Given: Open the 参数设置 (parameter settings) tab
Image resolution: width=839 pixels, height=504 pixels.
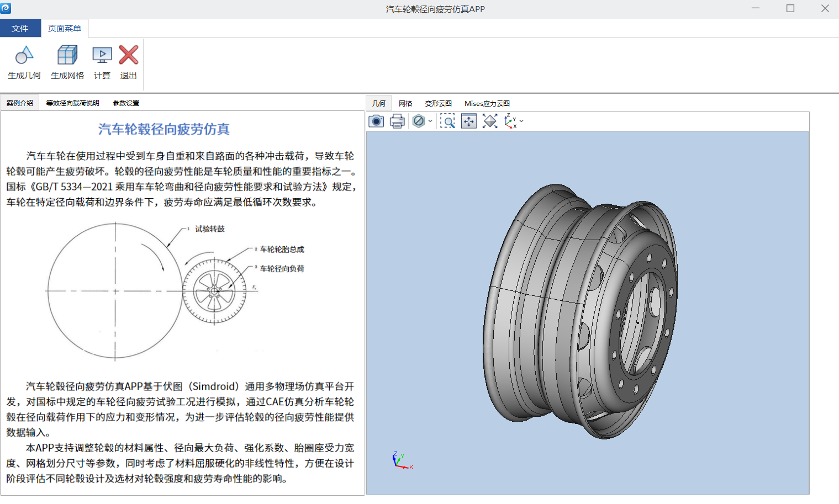Looking at the screenshot, I should (126, 103).
